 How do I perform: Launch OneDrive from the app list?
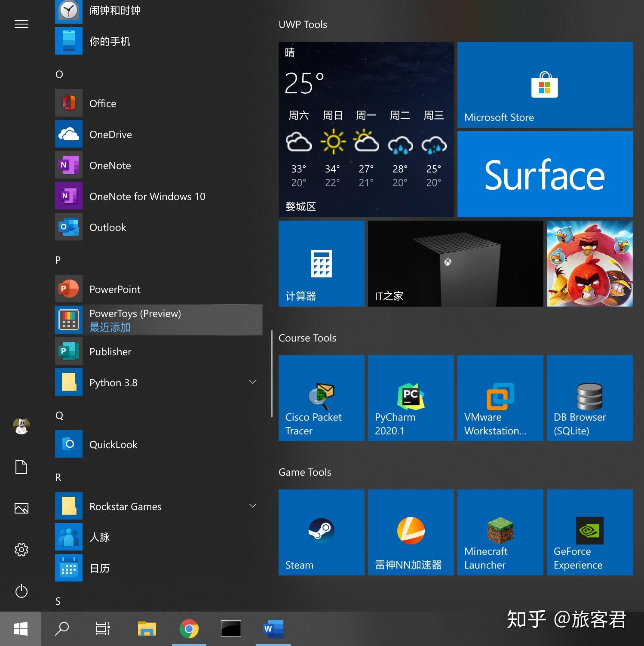(x=159, y=134)
